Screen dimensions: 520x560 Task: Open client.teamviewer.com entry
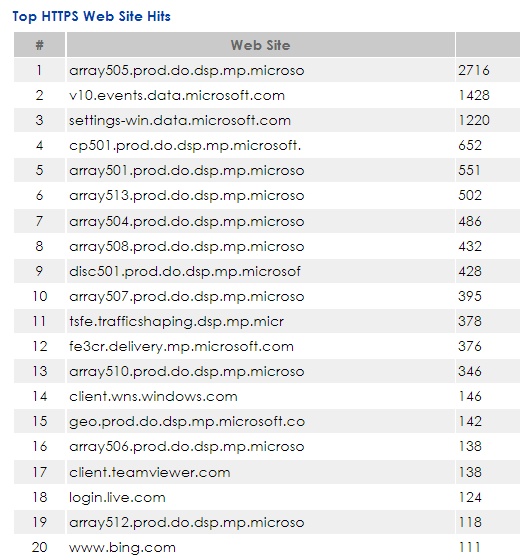[150, 472]
